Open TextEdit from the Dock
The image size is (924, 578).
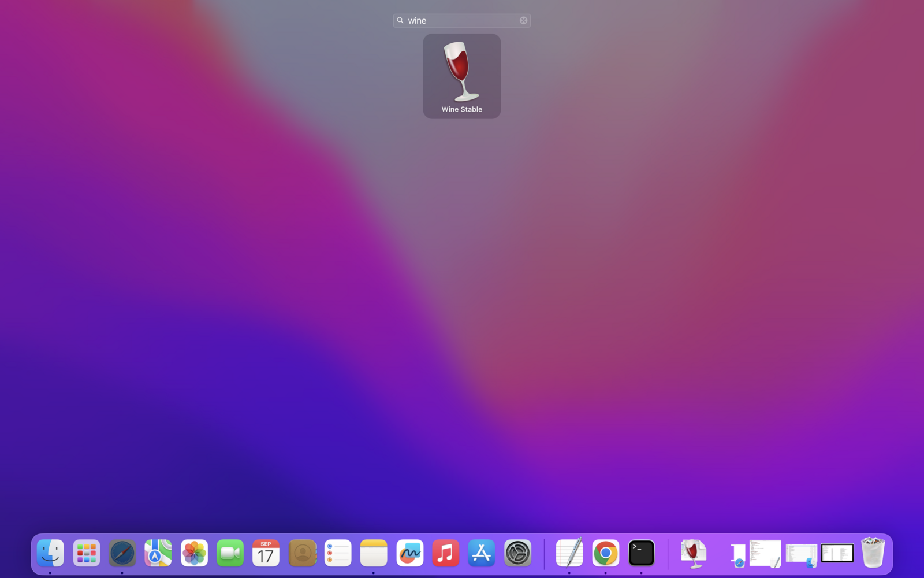point(569,553)
